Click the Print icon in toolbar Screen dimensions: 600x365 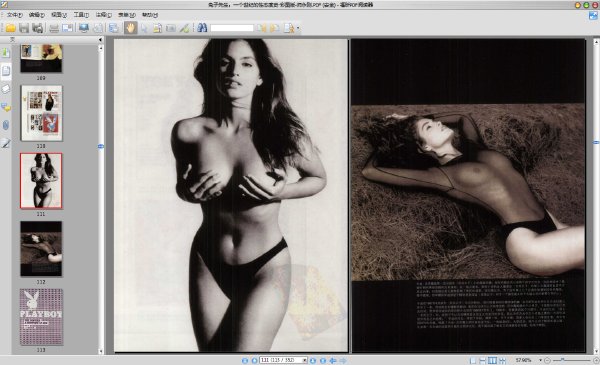54,28
